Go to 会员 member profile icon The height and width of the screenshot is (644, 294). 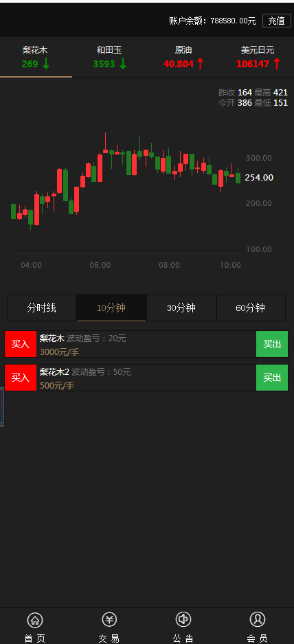[258, 619]
